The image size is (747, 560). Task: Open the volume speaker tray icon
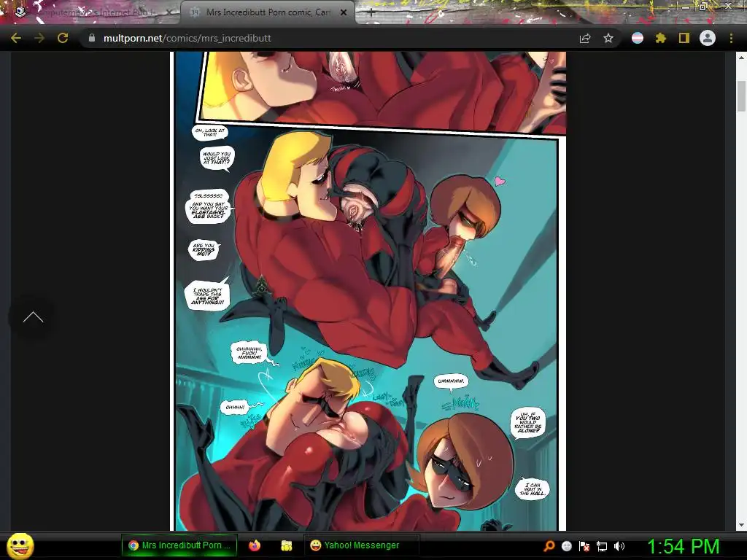pyautogui.click(x=619, y=545)
